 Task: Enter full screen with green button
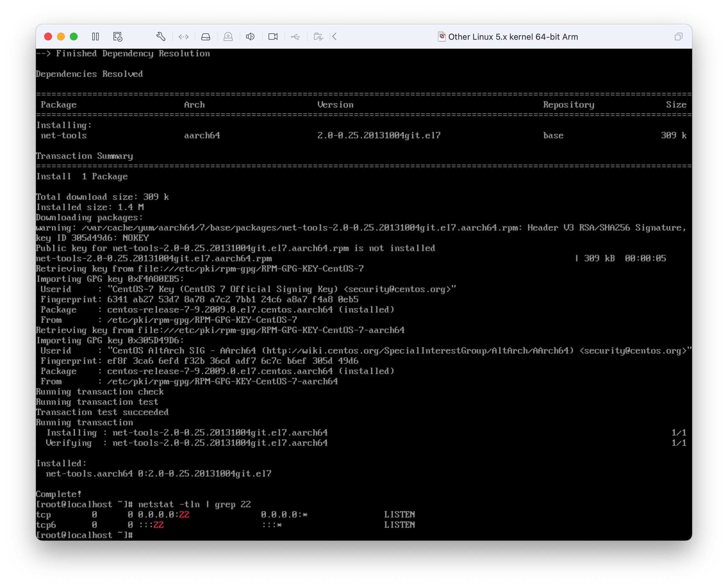click(x=74, y=37)
